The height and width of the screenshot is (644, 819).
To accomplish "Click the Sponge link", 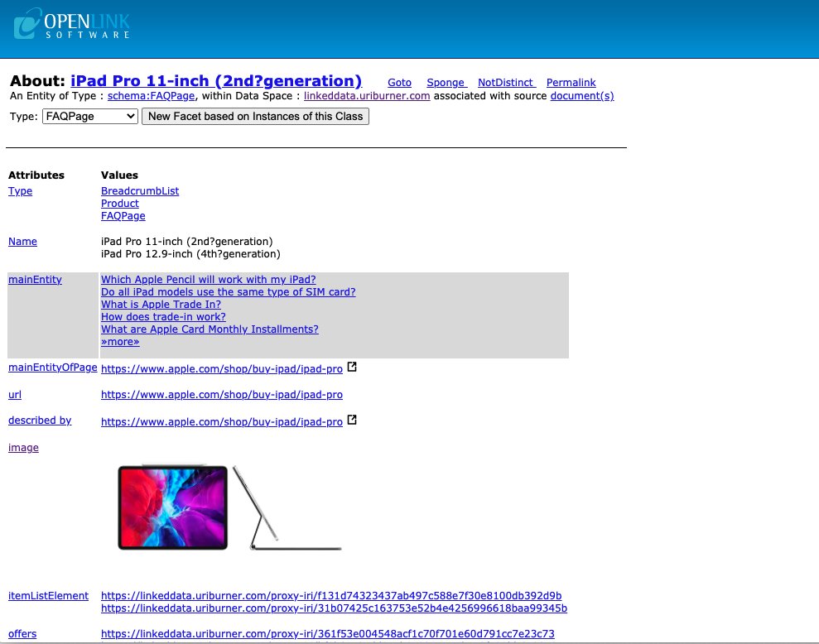I will 446,83.
